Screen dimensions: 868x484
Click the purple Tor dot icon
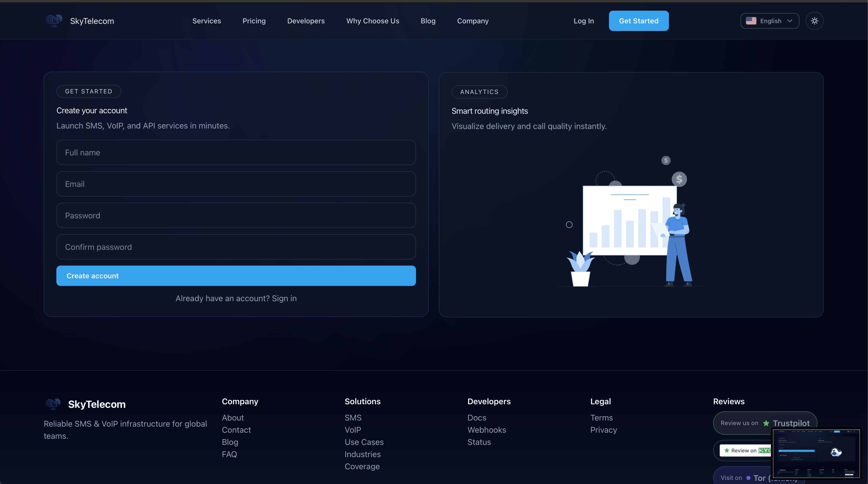748,478
